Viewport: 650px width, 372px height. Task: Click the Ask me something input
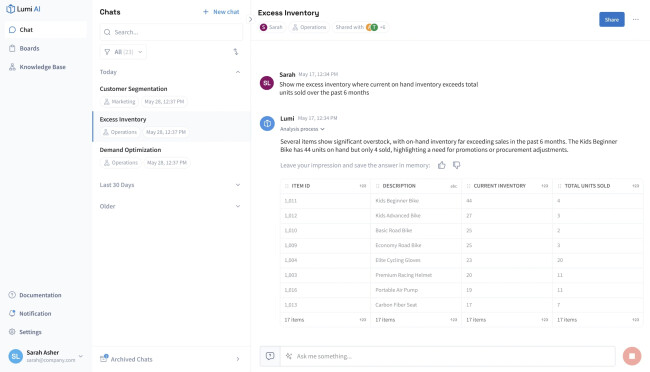coord(448,356)
